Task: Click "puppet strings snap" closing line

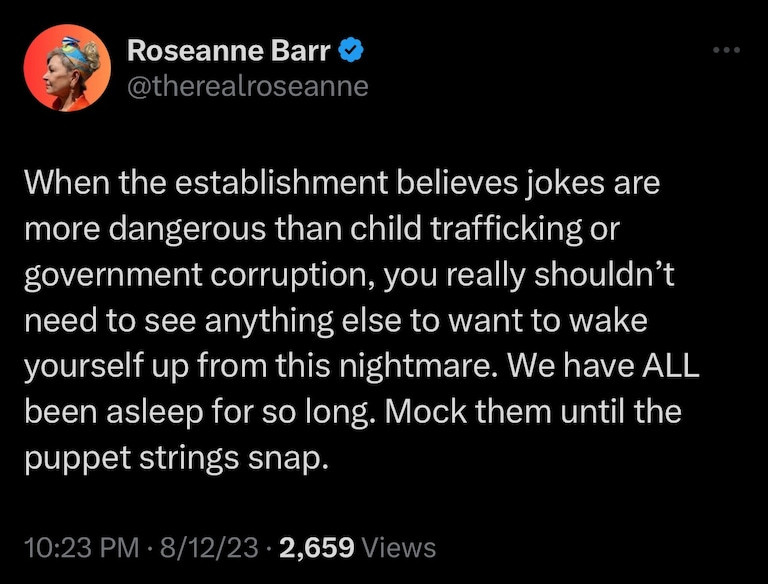Action: point(174,457)
